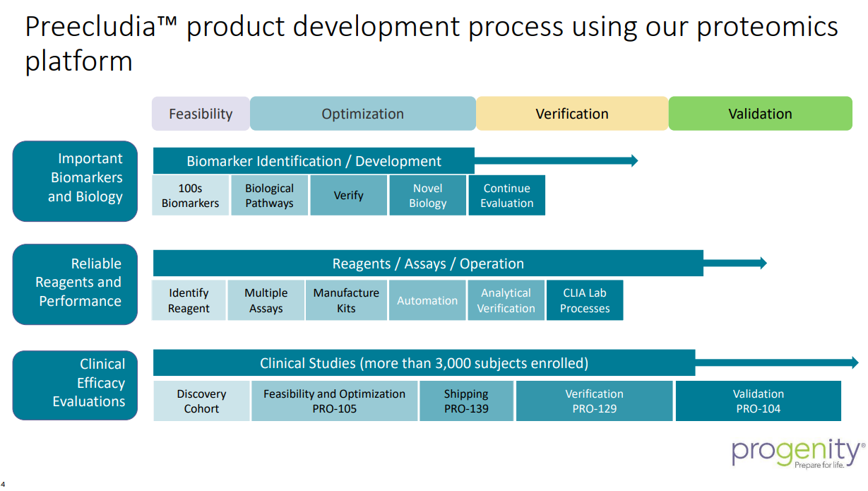Select the Discovery Cohort cell
This screenshot has width=868, height=491.
[202, 401]
